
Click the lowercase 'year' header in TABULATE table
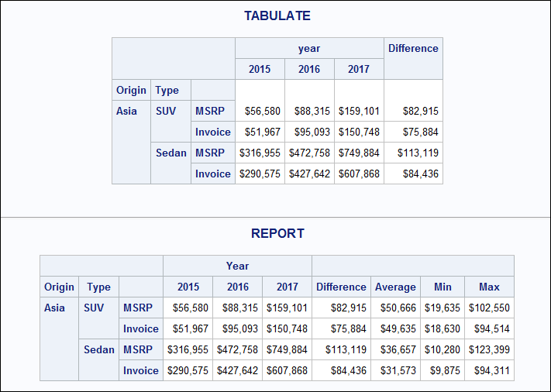309,48
